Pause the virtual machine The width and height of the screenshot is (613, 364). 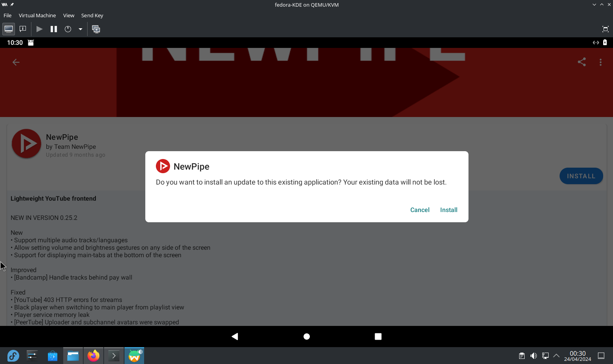[54, 29]
